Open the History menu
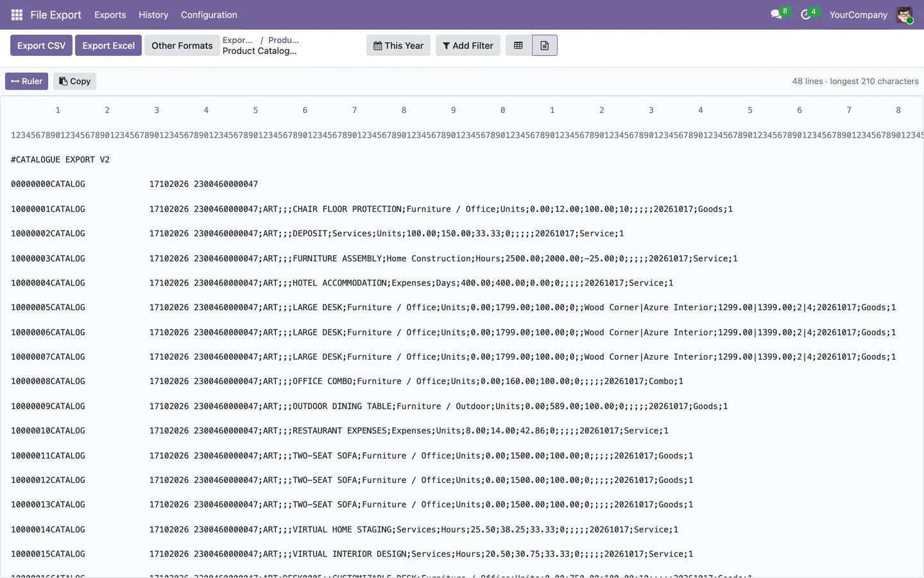Screen dimensions: 924x578 click(x=153, y=15)
